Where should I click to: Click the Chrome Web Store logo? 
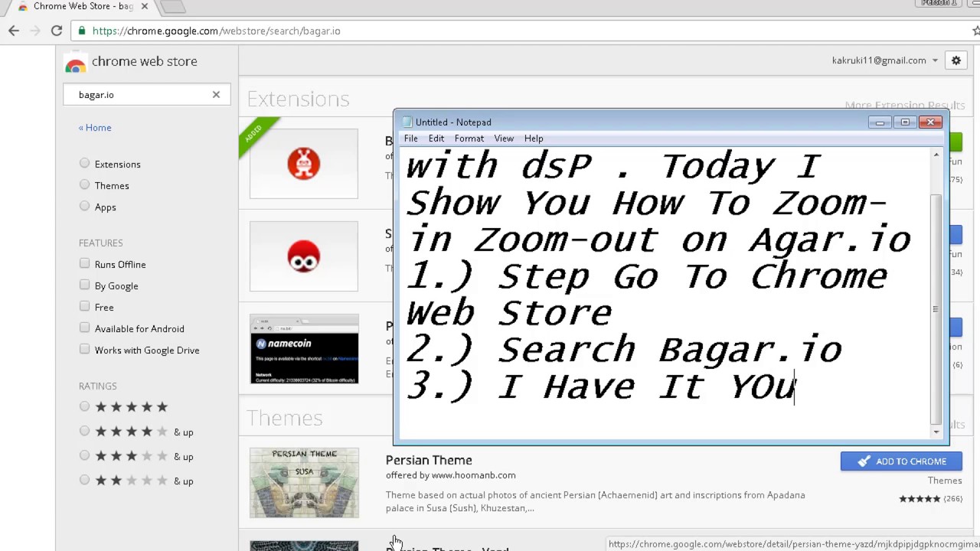(75, 62)
